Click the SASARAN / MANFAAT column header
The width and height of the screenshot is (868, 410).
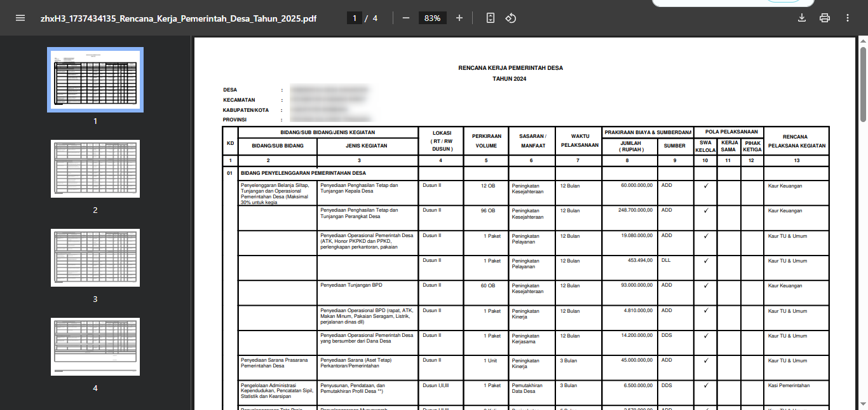(x=532, y=140)
